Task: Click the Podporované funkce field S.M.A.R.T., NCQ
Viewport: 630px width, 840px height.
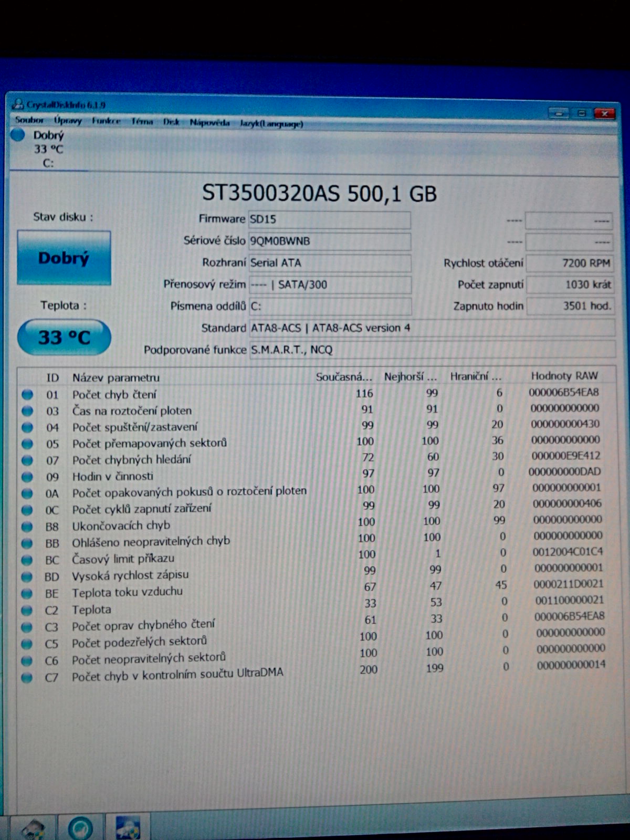Action: (x=432, y=350)
